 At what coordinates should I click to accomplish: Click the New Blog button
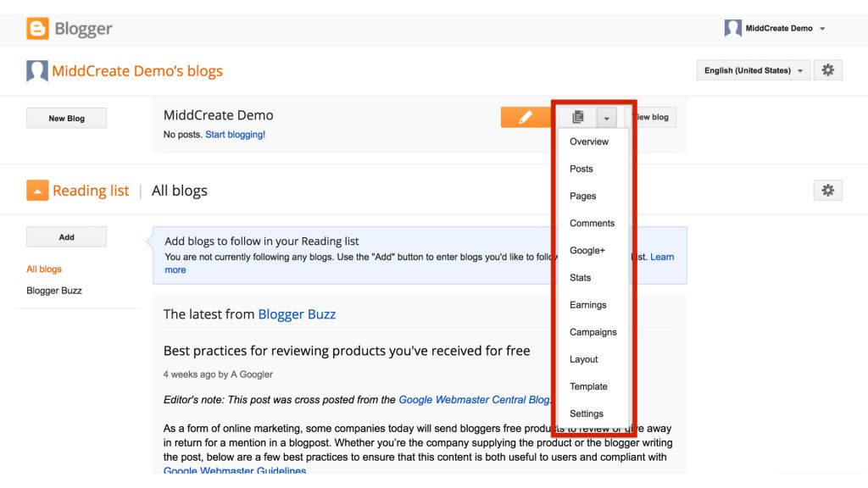(x=66, y=119)
